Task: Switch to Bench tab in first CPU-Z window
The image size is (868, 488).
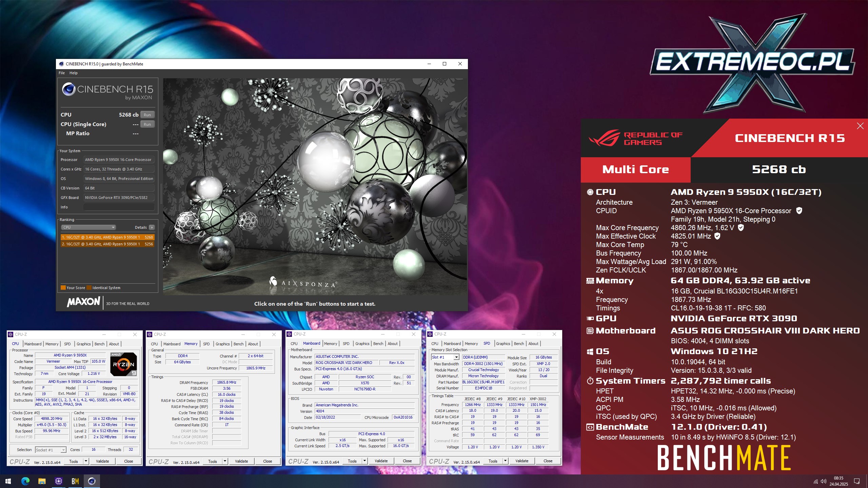Action: click(x=99, y=344)
